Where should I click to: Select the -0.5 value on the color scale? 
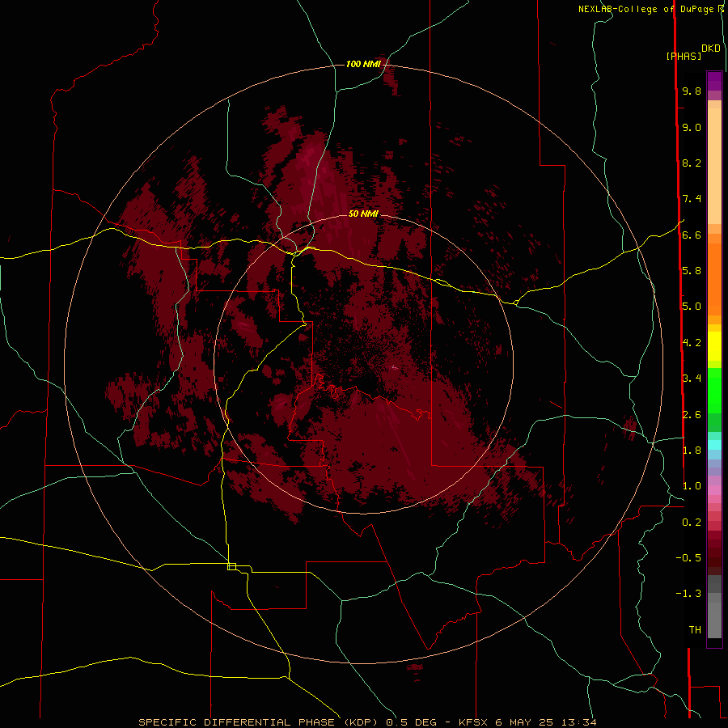pos(688,558)
